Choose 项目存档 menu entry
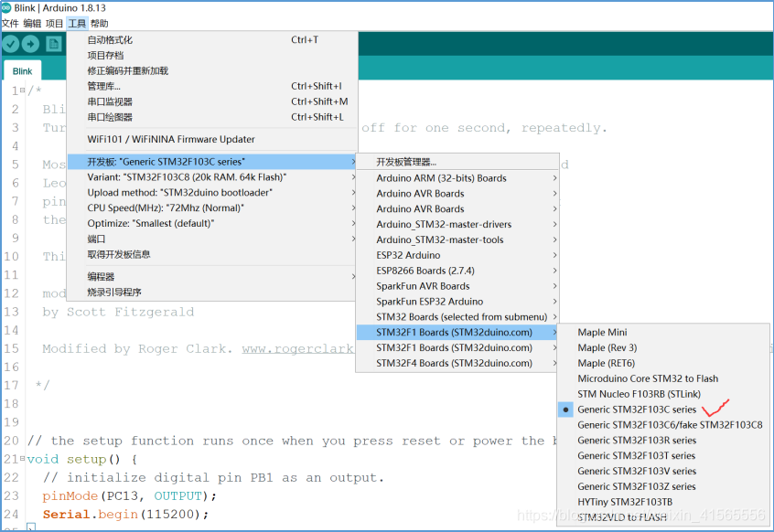Viewport: 774px width, 532px height. (212, 55)
